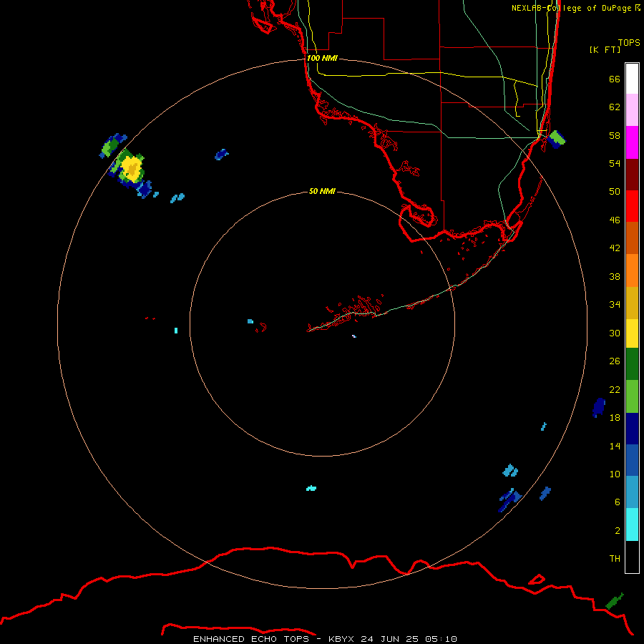Click the magenta legend color swatch
Image resolution: width=644 pixels, height=644 pixels.
click(632, 142)
